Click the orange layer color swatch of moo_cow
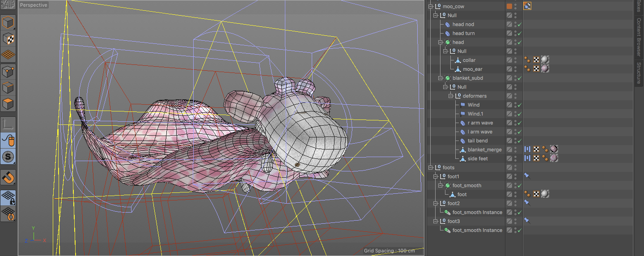Viewport: 644px width, 256px height. [509, 6]
